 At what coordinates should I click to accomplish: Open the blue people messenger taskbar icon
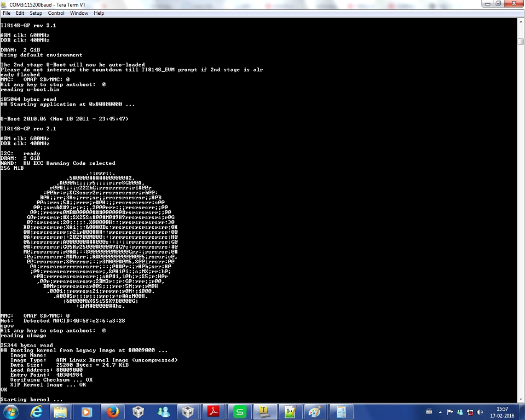pyautogui.click(x=163, y=412)
